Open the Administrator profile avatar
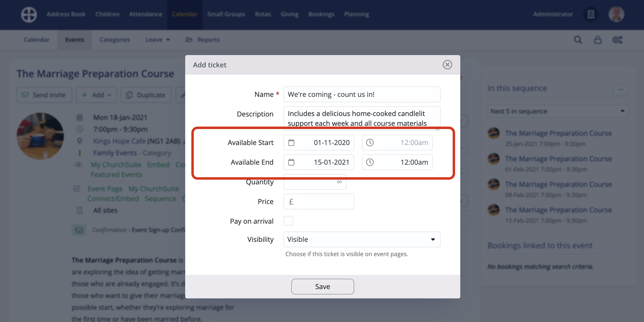 pyautogui.click(x=616, y=14)
